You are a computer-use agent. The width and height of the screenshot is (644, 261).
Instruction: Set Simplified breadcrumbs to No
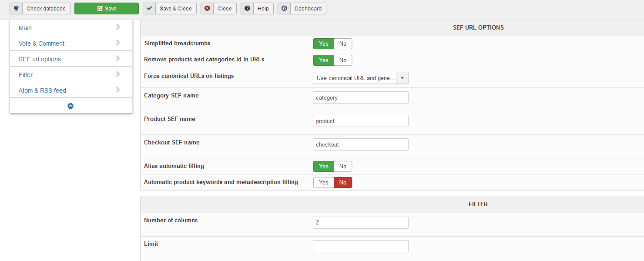[x=343, y=44]
